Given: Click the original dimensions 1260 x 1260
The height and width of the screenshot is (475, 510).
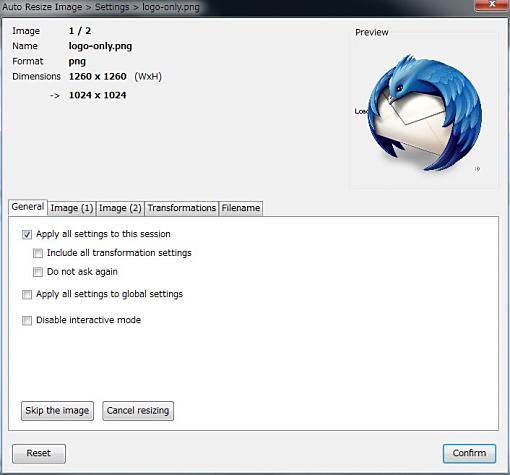Looking at the screenshot, I should click(97, 76).
